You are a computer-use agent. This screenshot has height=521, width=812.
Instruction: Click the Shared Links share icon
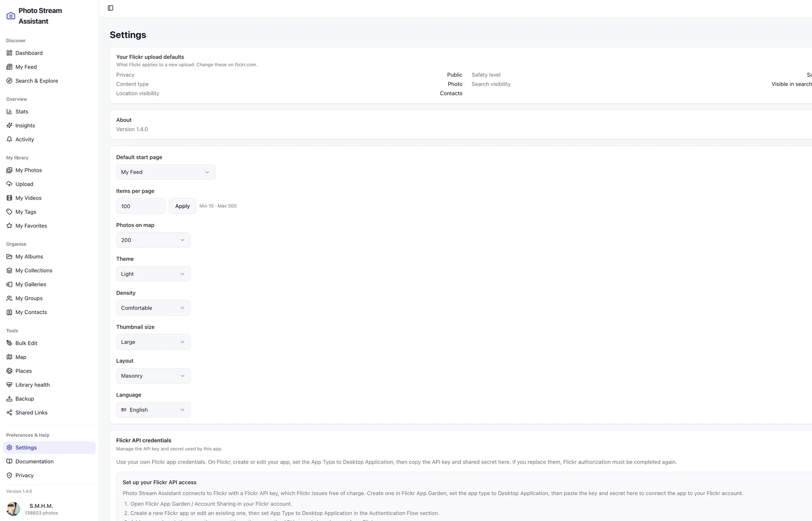(9, 412)
